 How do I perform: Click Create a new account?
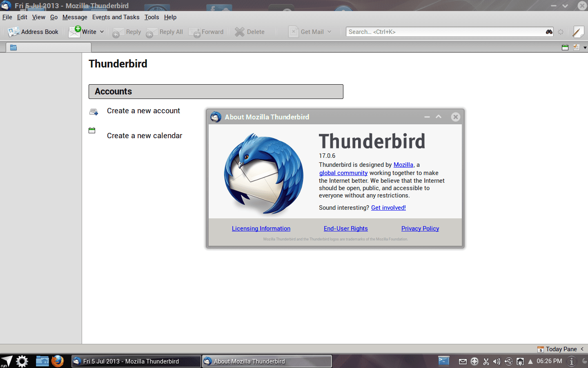143,111
